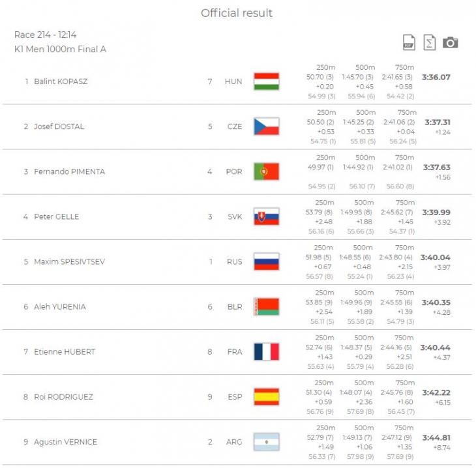Image resolution: width=476 pixels, height=468 pixels.
Task: Click Kopasz's final time 3:36.07
Action: (x=436, y=77)
